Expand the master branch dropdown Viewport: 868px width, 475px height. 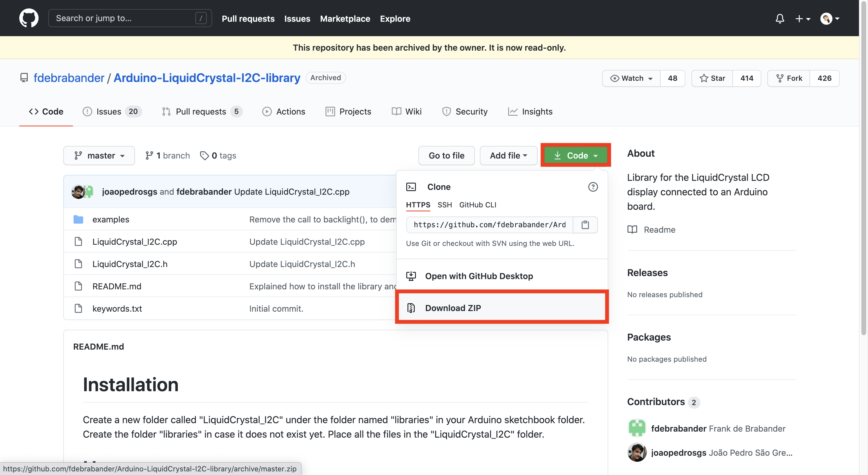(x=99, y=156)
